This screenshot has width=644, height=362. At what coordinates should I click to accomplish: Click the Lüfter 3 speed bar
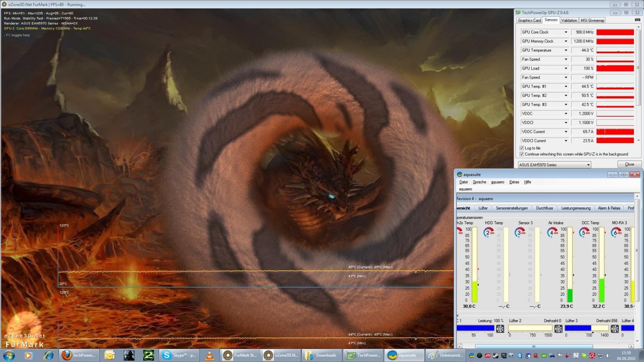(587, 328)
